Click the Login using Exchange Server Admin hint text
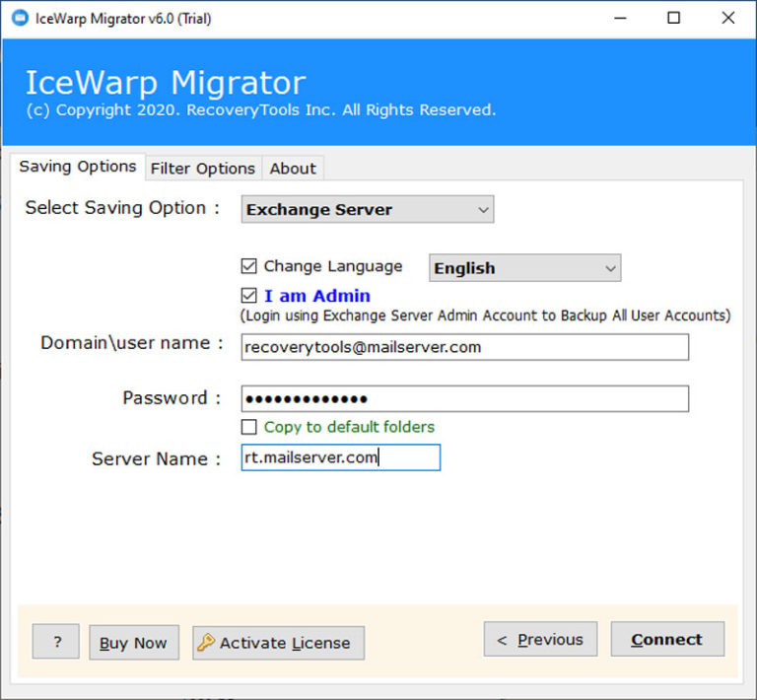Image resolution: width=757 pixels, height=700 pixels. click(x=485, y=315)
